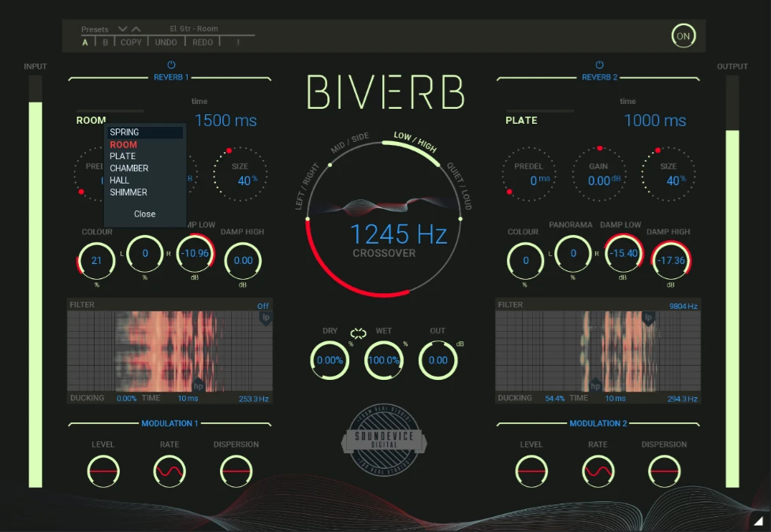Viewport: 771px width, 532px height.
Task: Choose CHAMBER from the reverb type list
Action: click(129, 168)
